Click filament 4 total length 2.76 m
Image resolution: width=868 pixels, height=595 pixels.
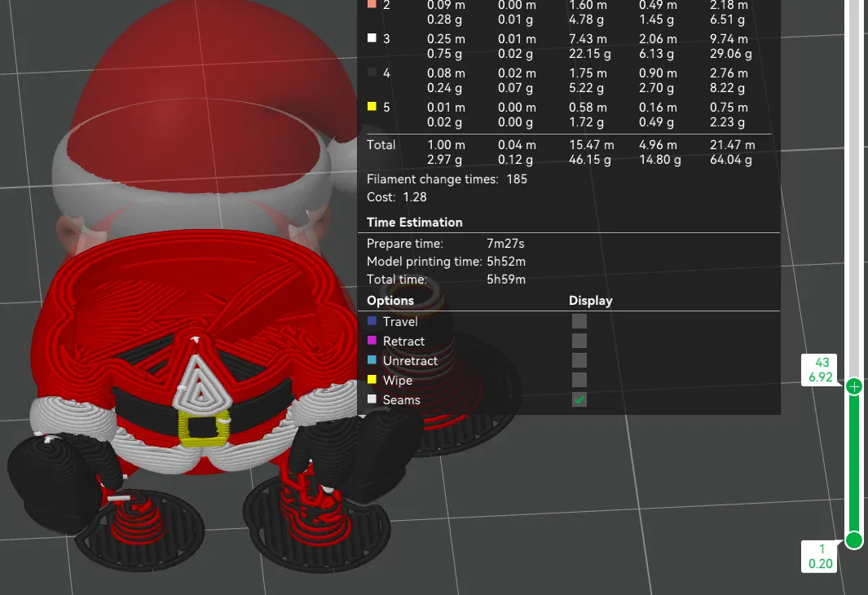(729, 73)
